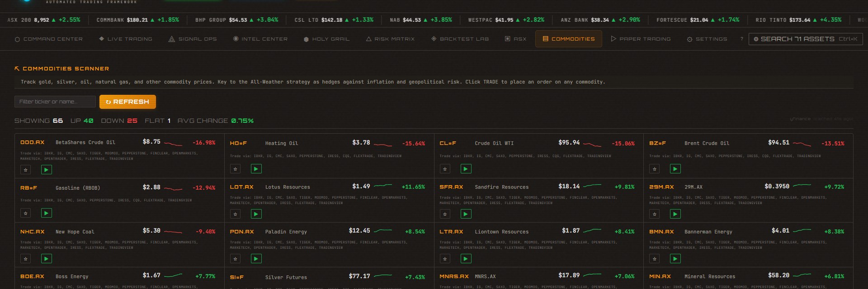This screenshot has height=289, width=868.
Task: Open the Settings tab
Action: [x=707, y=39]
